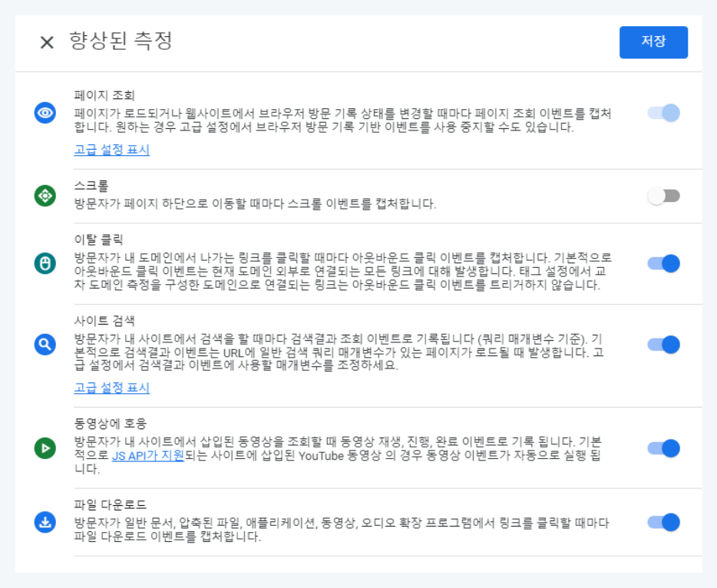This screenshot has width=717, height=588.
Task: Click the green scroll tracking icon
Action: pyautogui.click(x=45, y=195)
